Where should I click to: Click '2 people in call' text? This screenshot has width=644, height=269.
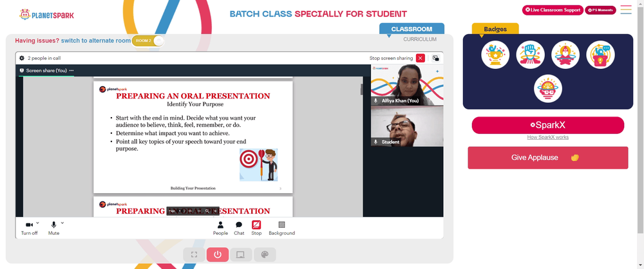tap(44, 59)
